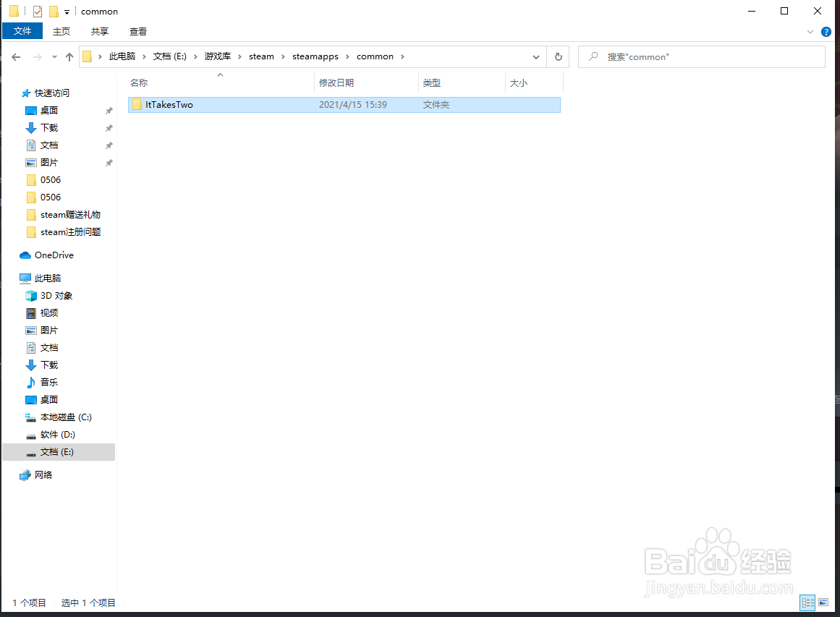
Task: Open the quick access toolbar customize dropdown
Action: (67, 12)
